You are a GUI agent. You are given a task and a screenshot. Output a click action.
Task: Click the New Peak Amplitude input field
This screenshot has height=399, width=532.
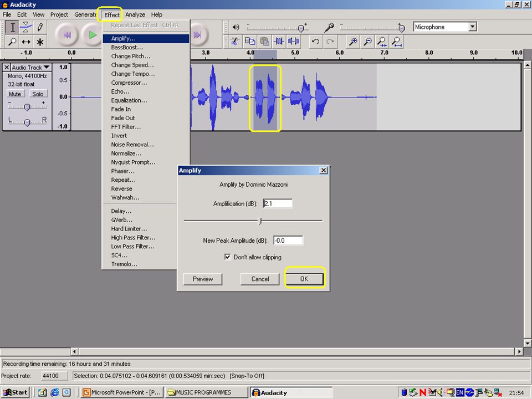[288, 240]
